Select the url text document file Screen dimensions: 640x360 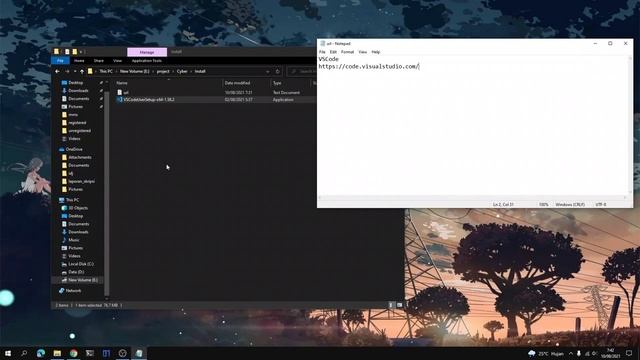coord(126,93)
